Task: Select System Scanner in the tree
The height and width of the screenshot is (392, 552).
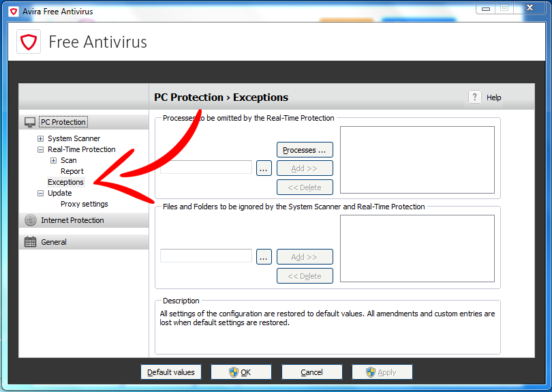Action: (x=74, y=138)
